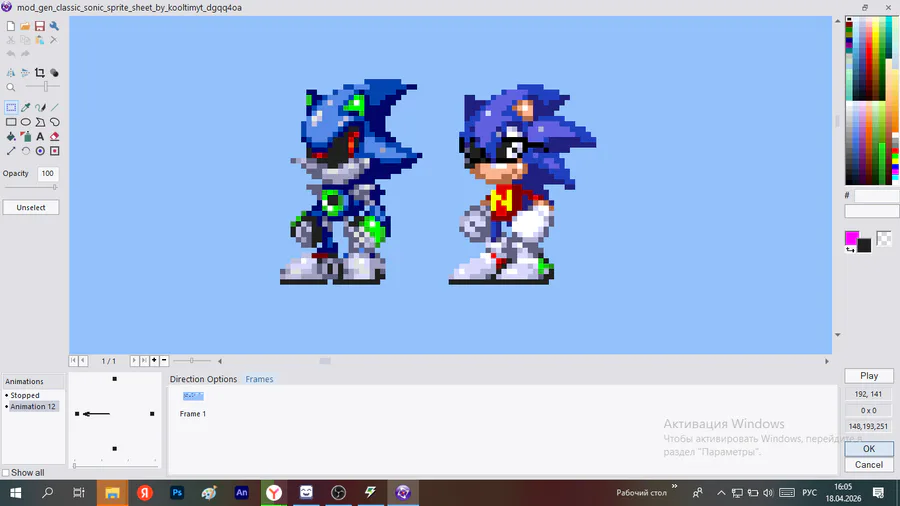Click the vertical scrollbar down arrow

coord(837,335)
